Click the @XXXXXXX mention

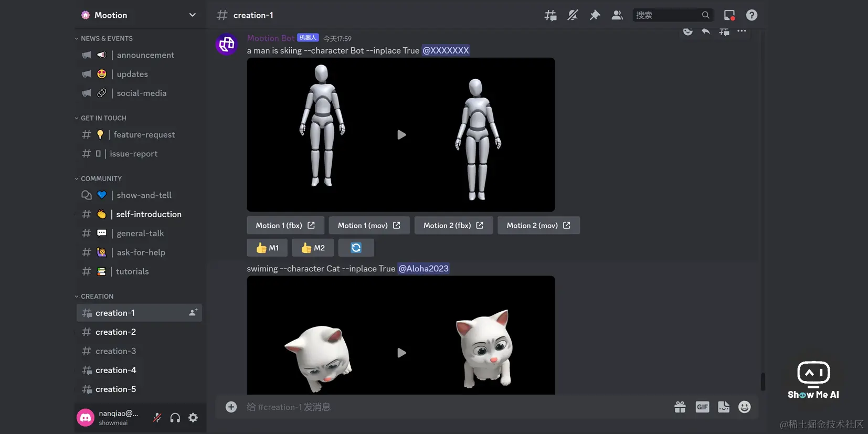coord(446,50)
